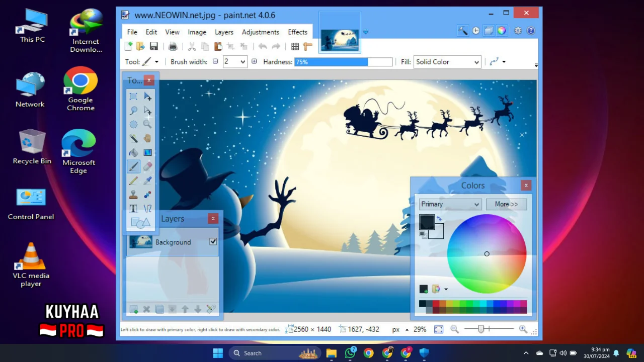644x362 pixels.
Task: Click the color wheel in Colors panel
Action: [x=487, y=254]
